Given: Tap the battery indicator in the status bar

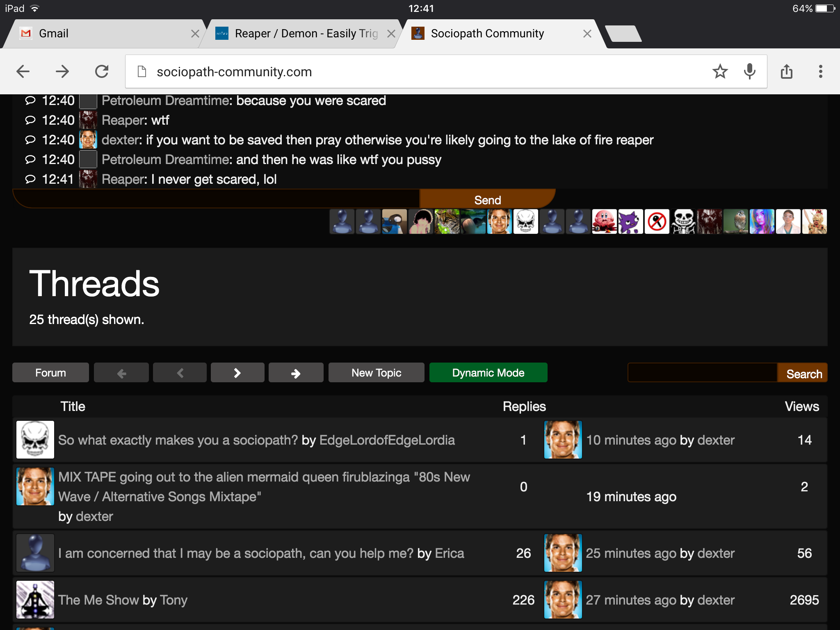Looking at the screenshot, I should (x=825, y=9).
